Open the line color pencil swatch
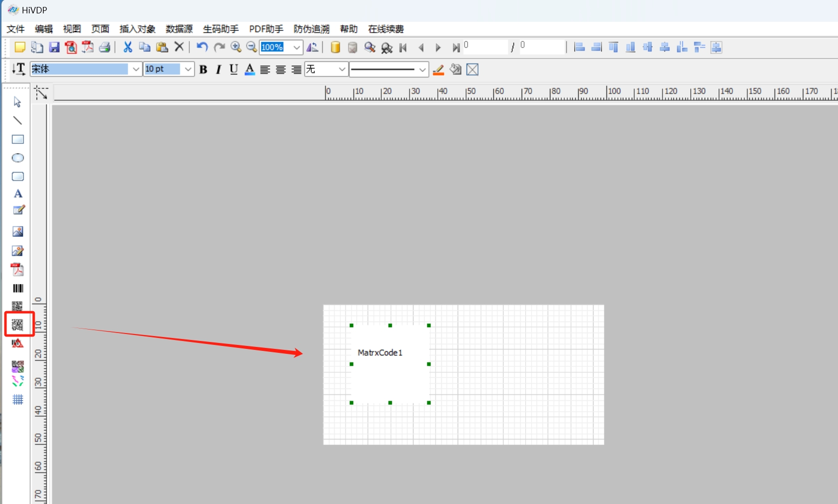Screen dimensions: 838x504 pos(438,69)
